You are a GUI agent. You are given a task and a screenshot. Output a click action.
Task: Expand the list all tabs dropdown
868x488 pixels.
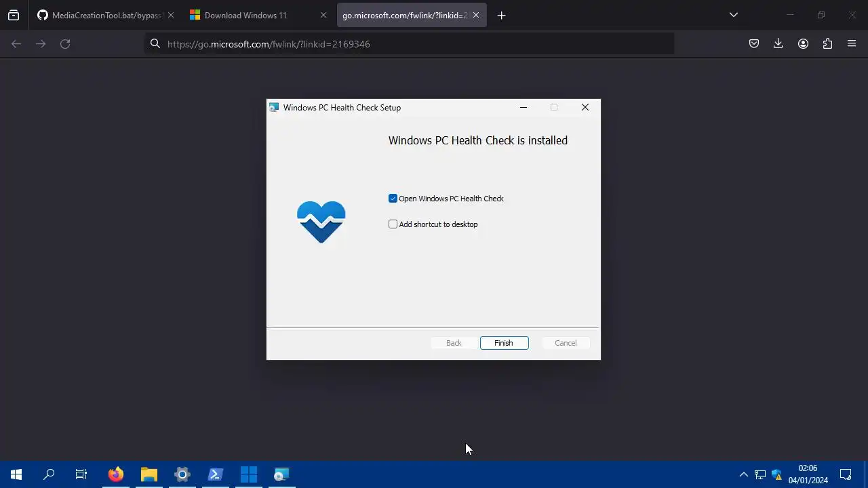coord(733,15)
